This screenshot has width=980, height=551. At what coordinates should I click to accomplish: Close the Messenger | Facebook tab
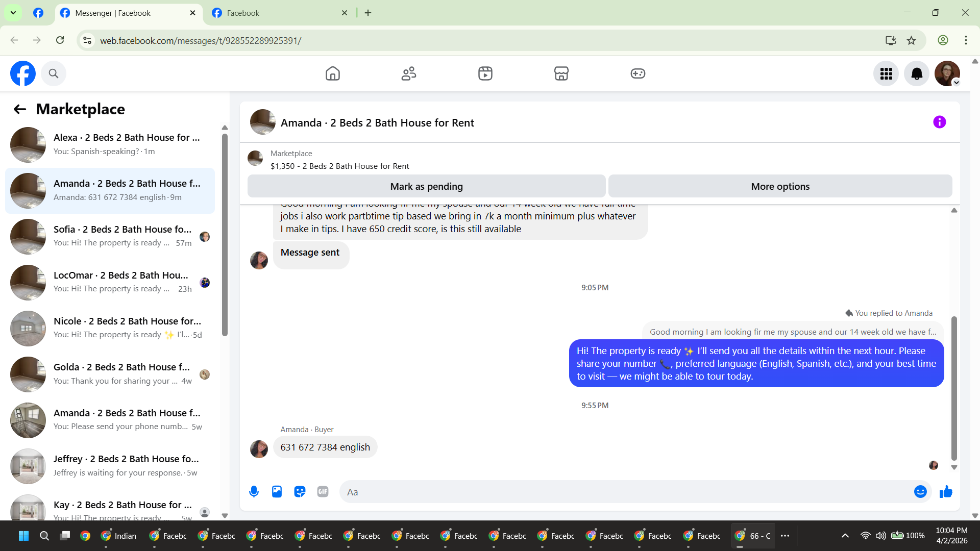[192, 13]
